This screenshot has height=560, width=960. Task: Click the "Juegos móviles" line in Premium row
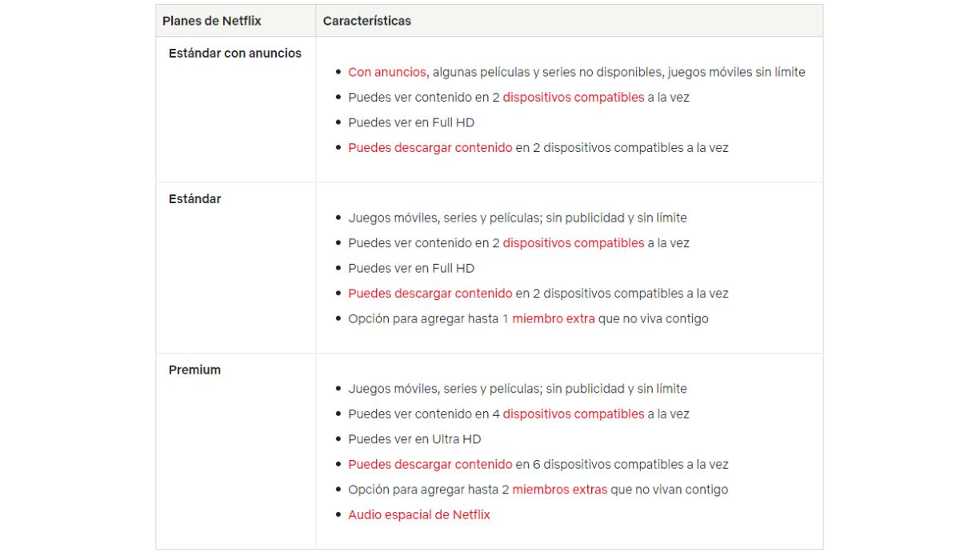pyautogui.click(x=517, y=389)
